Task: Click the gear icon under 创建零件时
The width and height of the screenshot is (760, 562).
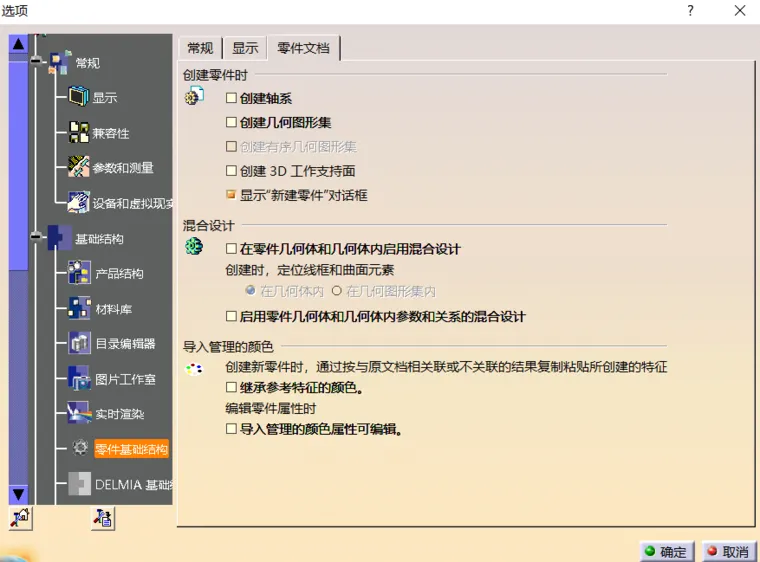Action: point(194,96)
